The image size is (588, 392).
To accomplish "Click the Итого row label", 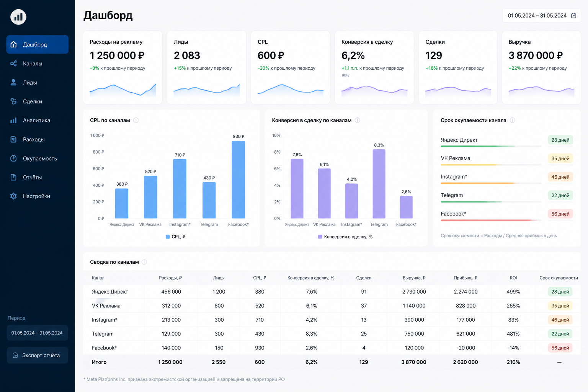I will pyautogui.click(x=99, y=362).
